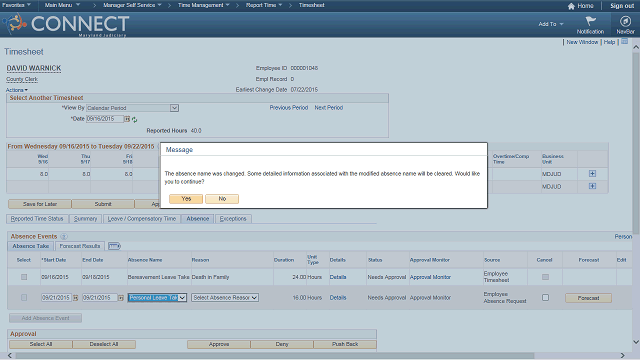Screen dimensions: 640x360
Task: Expand the Main Menu dropdown
Action: pyautogui.click(x=62, y=5)
